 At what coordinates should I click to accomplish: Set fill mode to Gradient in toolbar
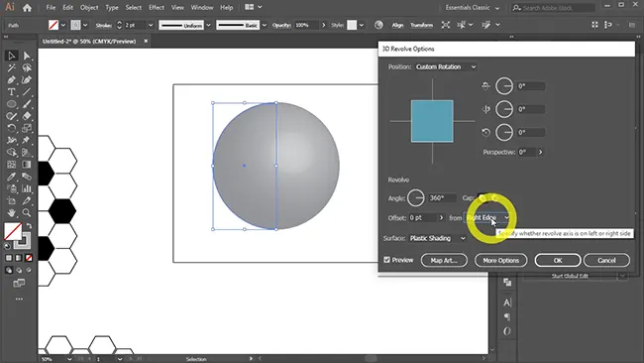click(x=19, y=258)
